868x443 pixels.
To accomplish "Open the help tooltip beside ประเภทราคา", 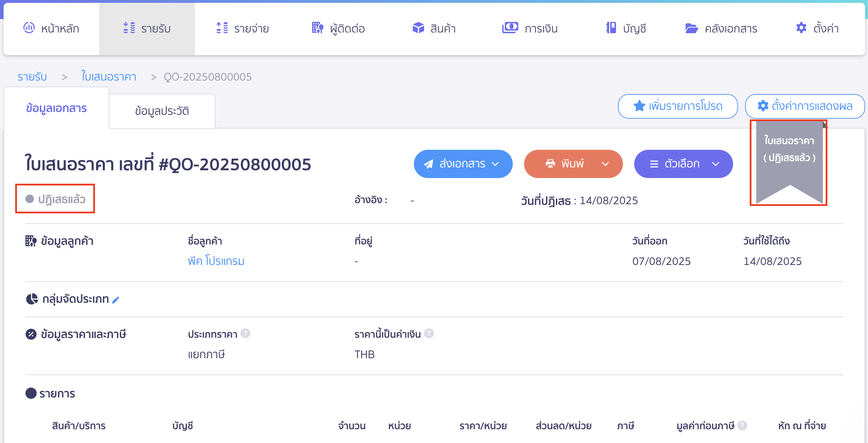I will [245, 333].
